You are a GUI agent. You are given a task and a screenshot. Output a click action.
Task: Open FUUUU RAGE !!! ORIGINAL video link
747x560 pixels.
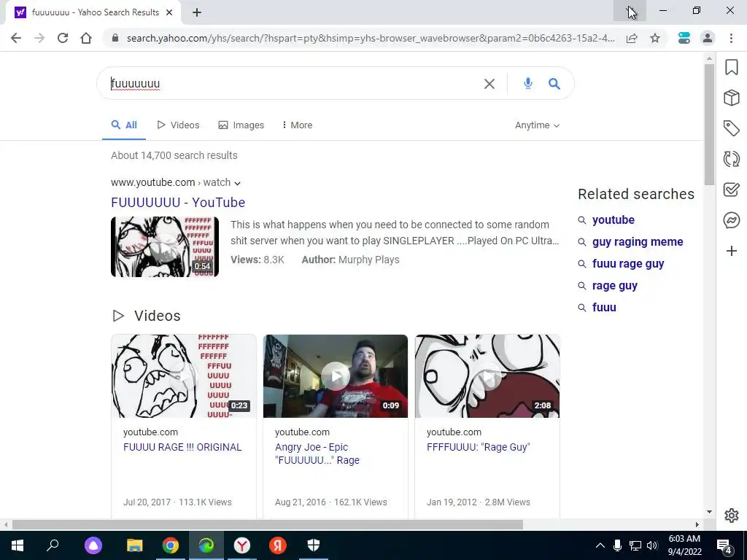pyautogui.click(x=182, y=447)
